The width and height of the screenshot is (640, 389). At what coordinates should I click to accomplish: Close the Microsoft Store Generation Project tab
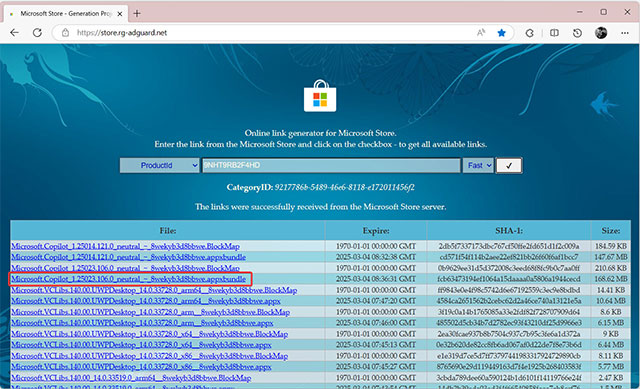pyautogui.click(x=120, y=14)
